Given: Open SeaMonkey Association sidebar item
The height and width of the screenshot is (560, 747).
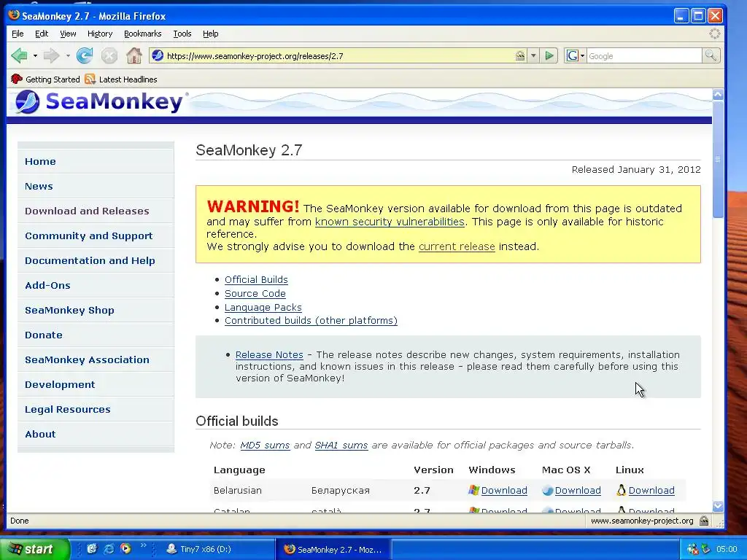Looking at the screenshot, I should click(x=96, y=359).
